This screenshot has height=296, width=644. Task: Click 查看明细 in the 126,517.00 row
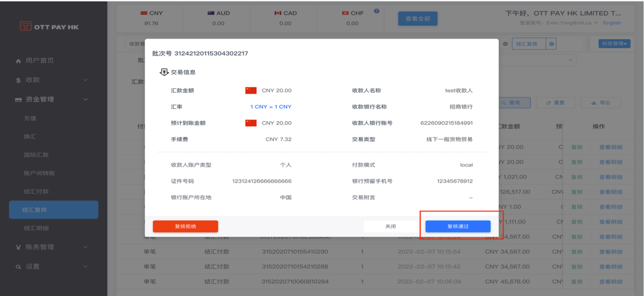(611, 192)
